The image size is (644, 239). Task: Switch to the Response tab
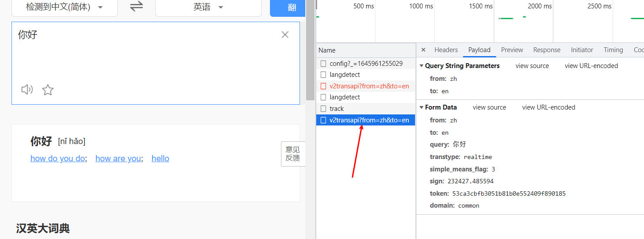click(547, 50)
